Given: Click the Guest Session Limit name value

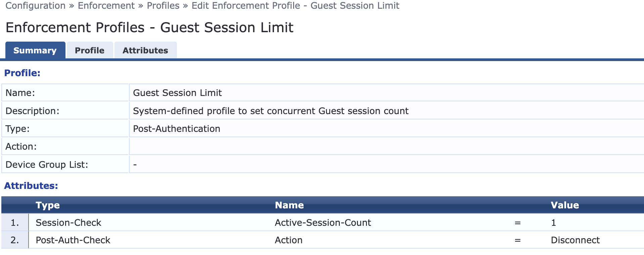Looking at the screenshot, I should click(177, 93).
